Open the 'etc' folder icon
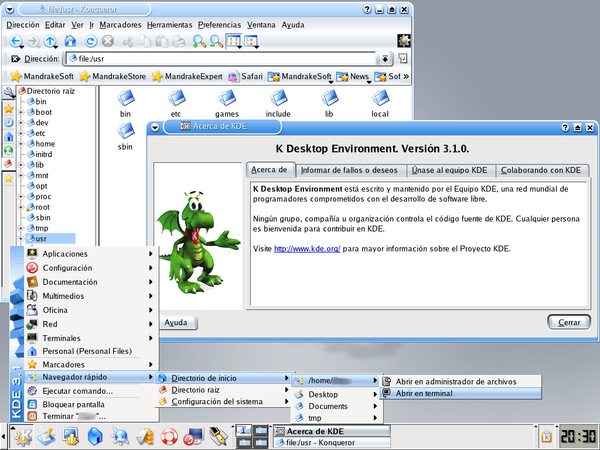The image size is (600, 450). coord(175,100)
